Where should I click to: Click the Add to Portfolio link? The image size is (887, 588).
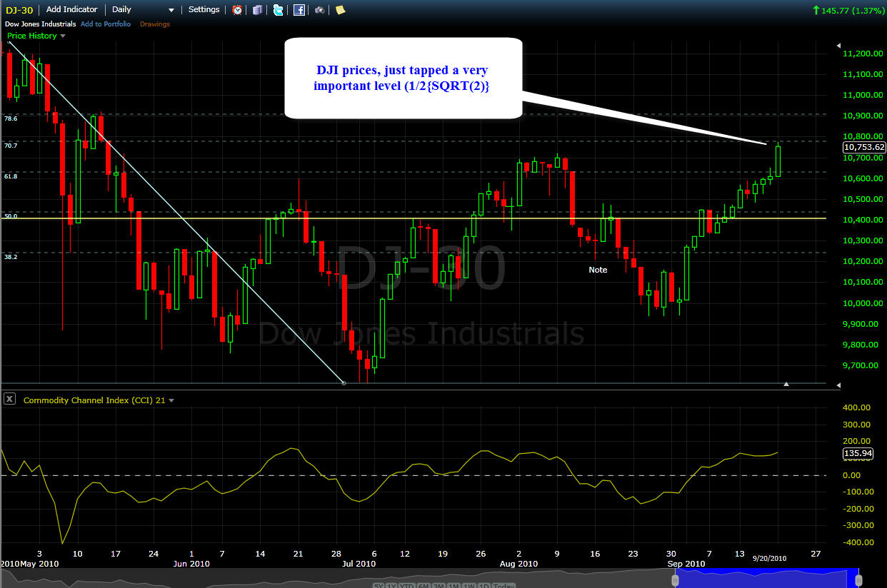[106, 24]
